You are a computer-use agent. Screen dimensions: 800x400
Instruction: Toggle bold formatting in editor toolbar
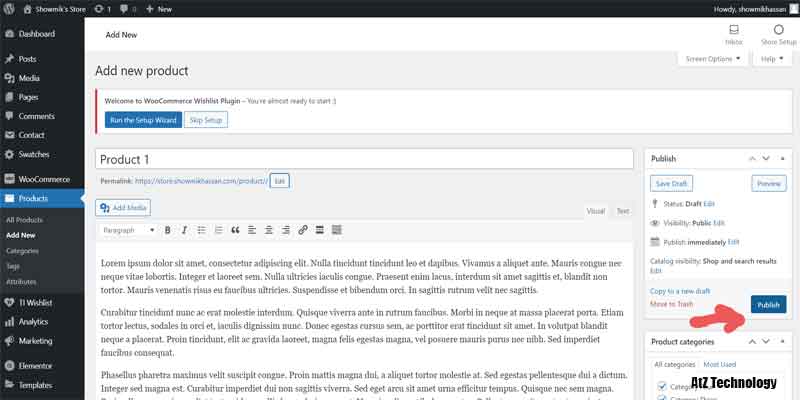point(168,230)
